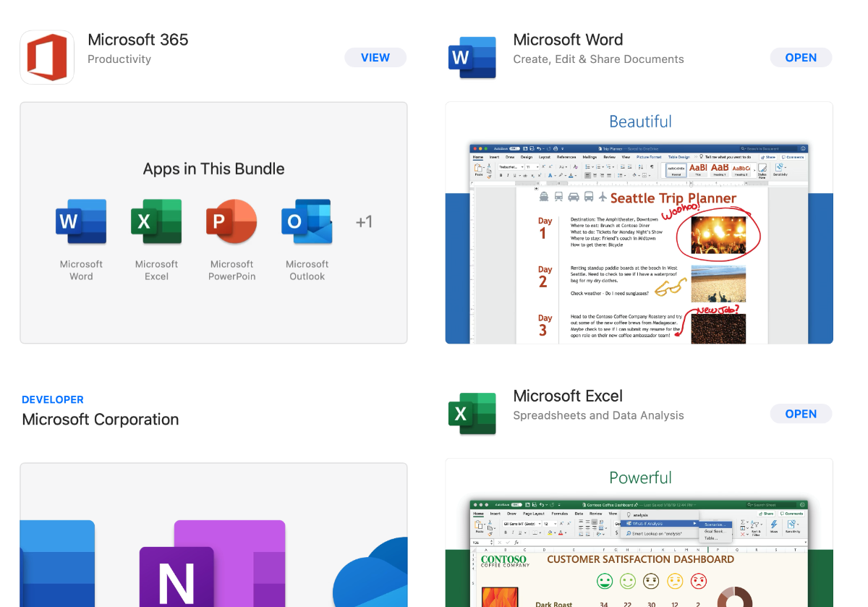The height and width of the screenshot is (607, 868).
Task: Click the "Apps in This Bundle" heading
Action: 213,169
